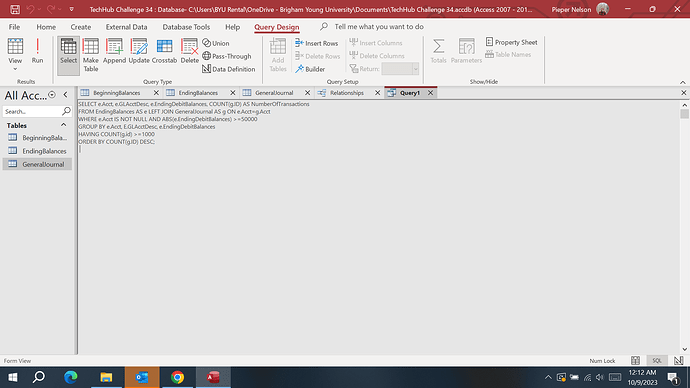Open the GeneralJournal table in navigation pane
The width and height of the screenshot is (690, 388).
(x=37, y=164)
